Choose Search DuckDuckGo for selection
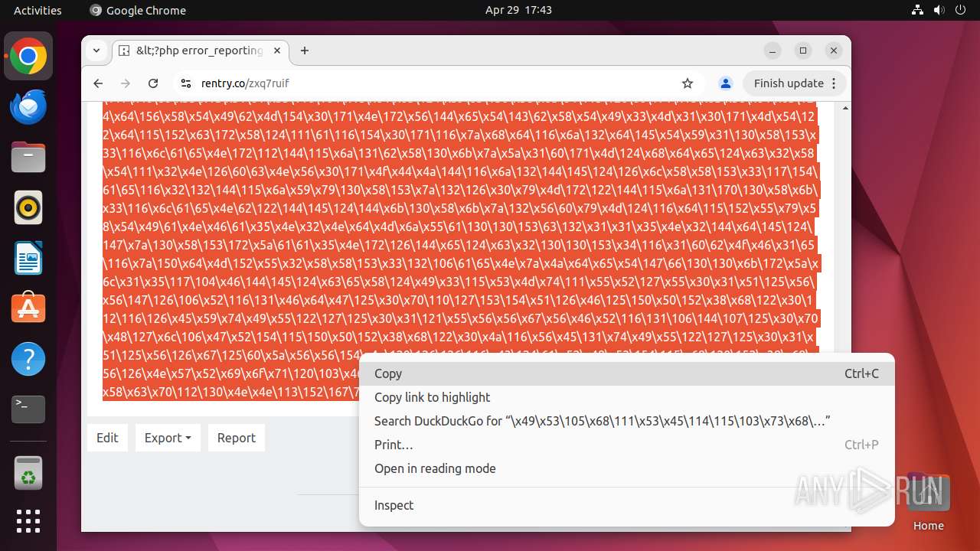This screenshot has height=551, width=980. point(626,421)
